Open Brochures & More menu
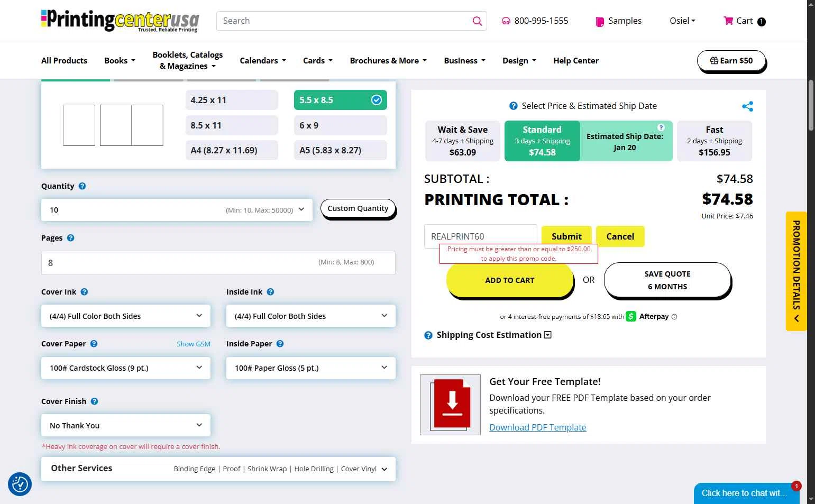The width and height of the screenshot is (815, 504). 388,61
